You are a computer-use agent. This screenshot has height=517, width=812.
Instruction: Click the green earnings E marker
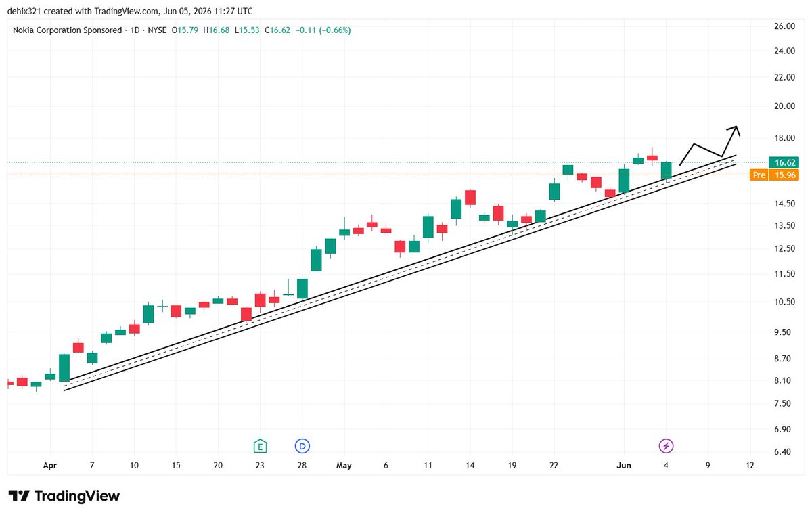tap(260, 446)
